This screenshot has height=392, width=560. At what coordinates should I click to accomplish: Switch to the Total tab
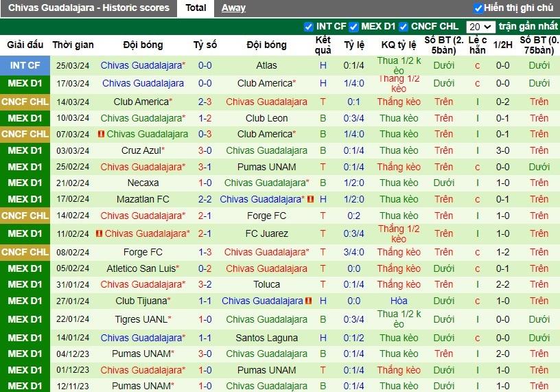pos(196,8)
